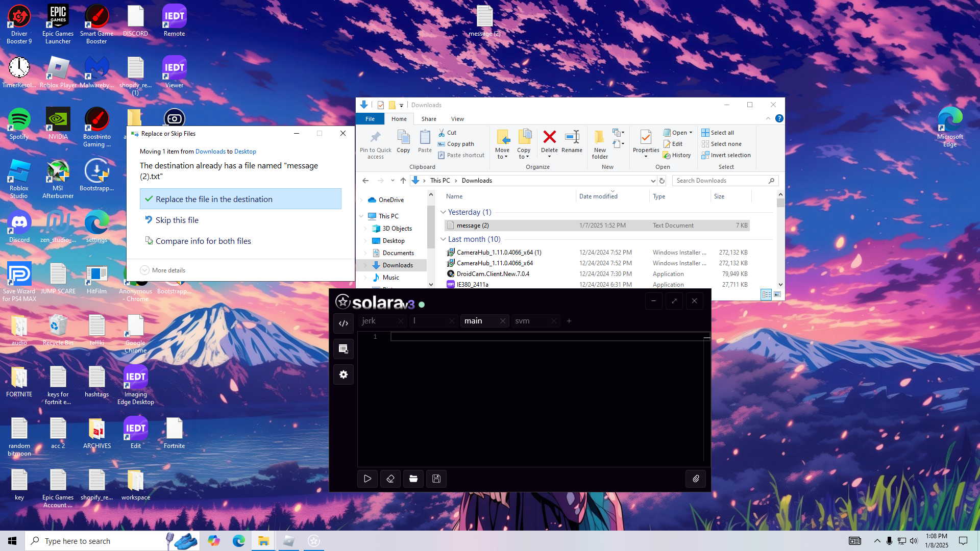This screenshot has width=980, height=551.
Task: Collapse the Yesterday group in Downloads
Action: click(443, 212)
